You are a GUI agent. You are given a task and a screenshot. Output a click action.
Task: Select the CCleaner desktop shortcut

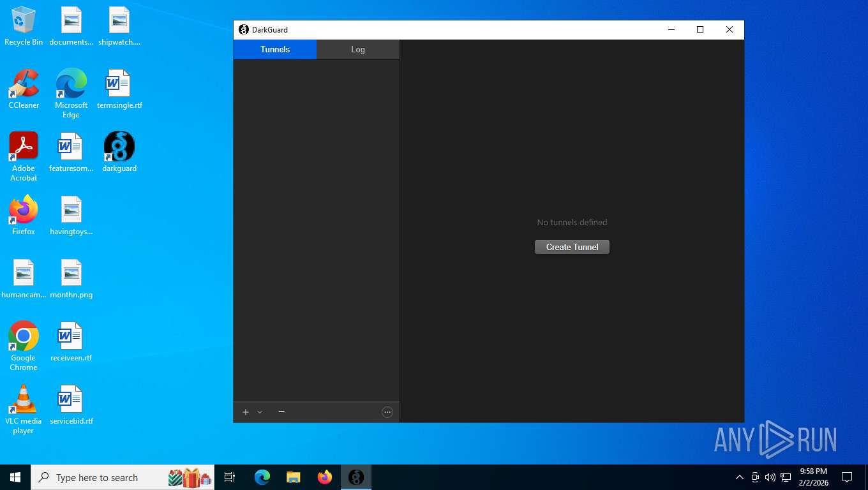coord(24,89)
